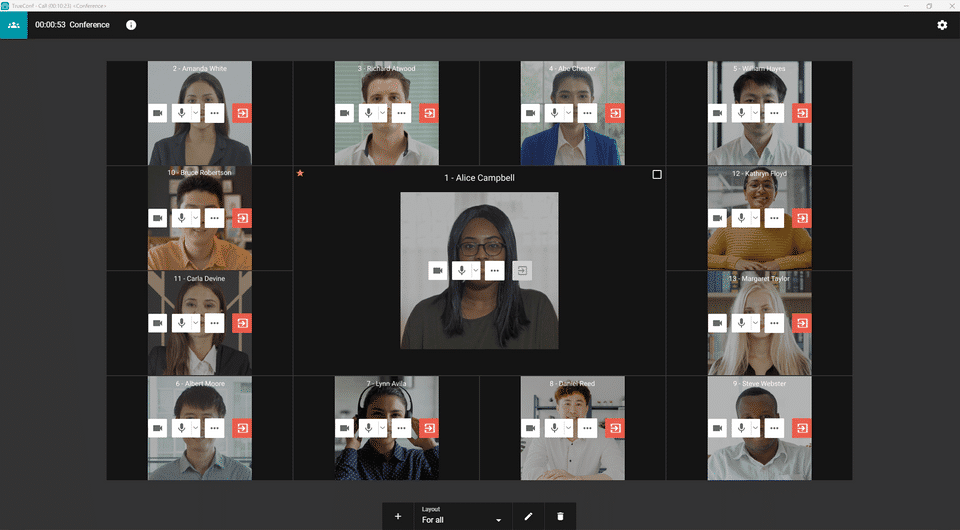Image resolution: width=960 pixels, height=530 pixels.
Task: Turn off Carla Devine's camera
Action: click(x=157, y=323)
